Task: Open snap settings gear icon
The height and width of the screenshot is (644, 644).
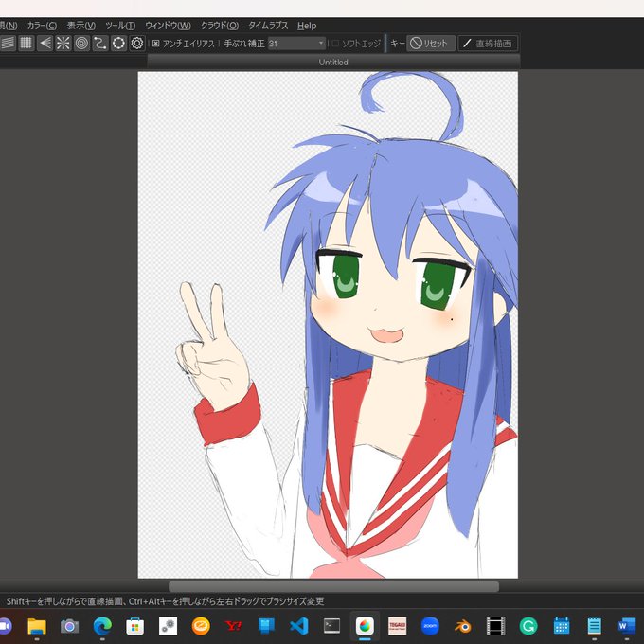Action: (x=137, y=44)
